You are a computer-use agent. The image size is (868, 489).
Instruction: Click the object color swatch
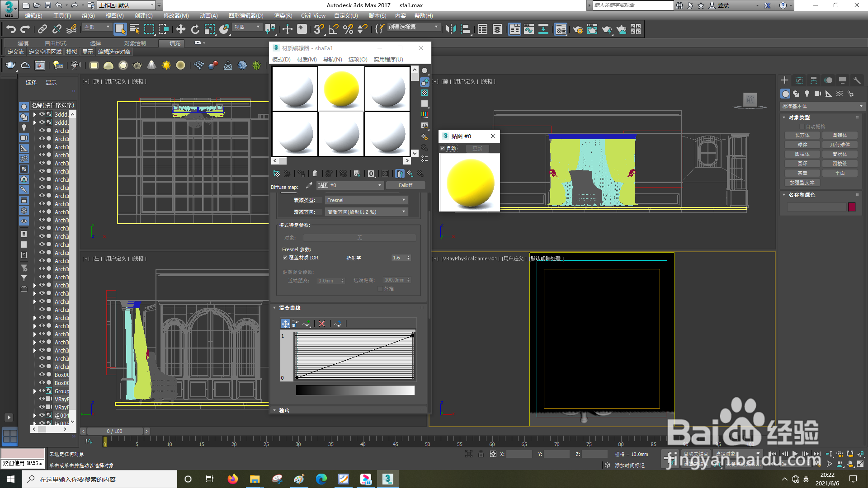pyautogui.click(x=852, y=207)
